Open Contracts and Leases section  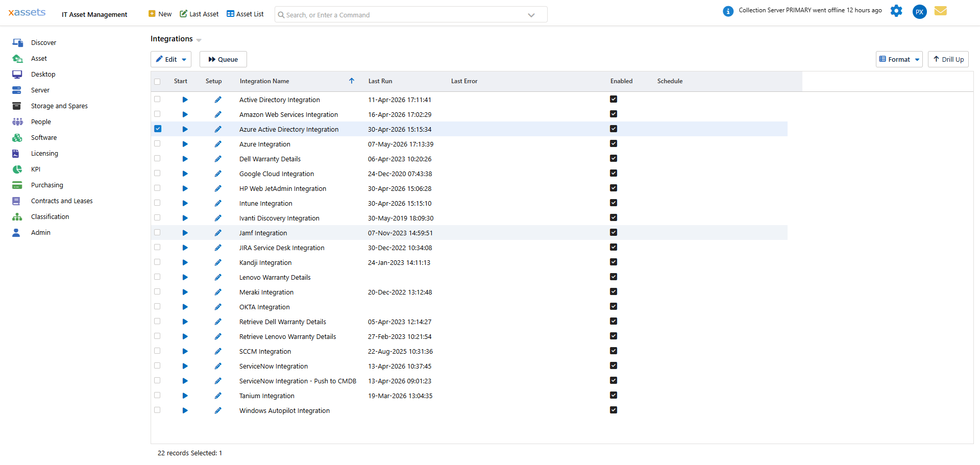(62, 201)
